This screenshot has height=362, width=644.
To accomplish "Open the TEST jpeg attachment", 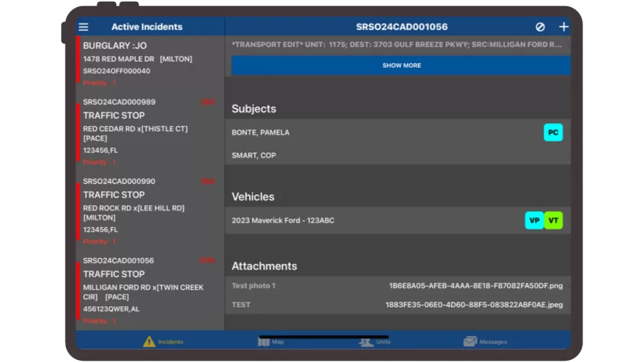I will 396,304.
